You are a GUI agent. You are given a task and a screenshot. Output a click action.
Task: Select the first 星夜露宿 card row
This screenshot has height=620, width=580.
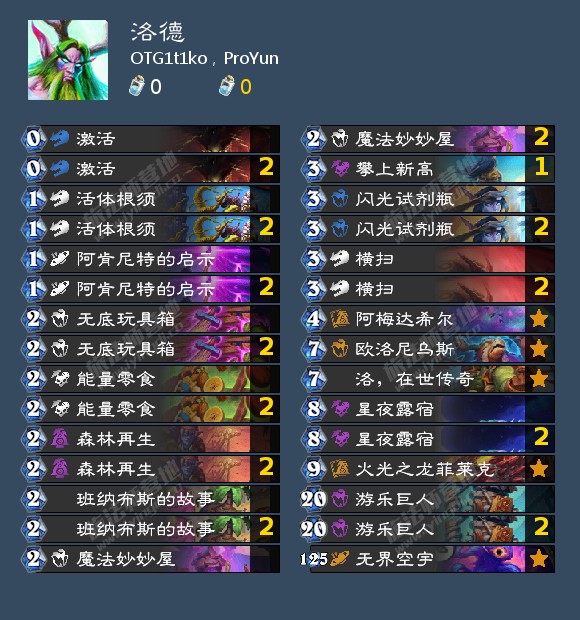[429, 409]
